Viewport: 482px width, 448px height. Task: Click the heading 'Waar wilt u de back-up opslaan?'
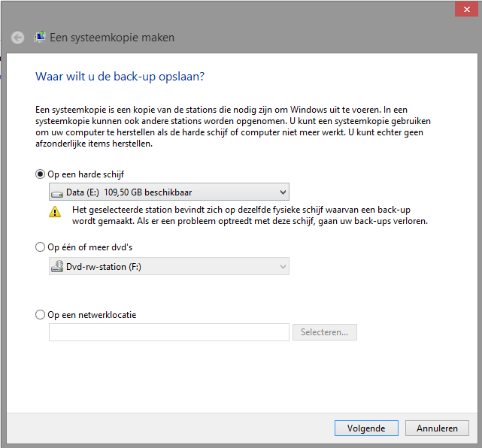120,77
